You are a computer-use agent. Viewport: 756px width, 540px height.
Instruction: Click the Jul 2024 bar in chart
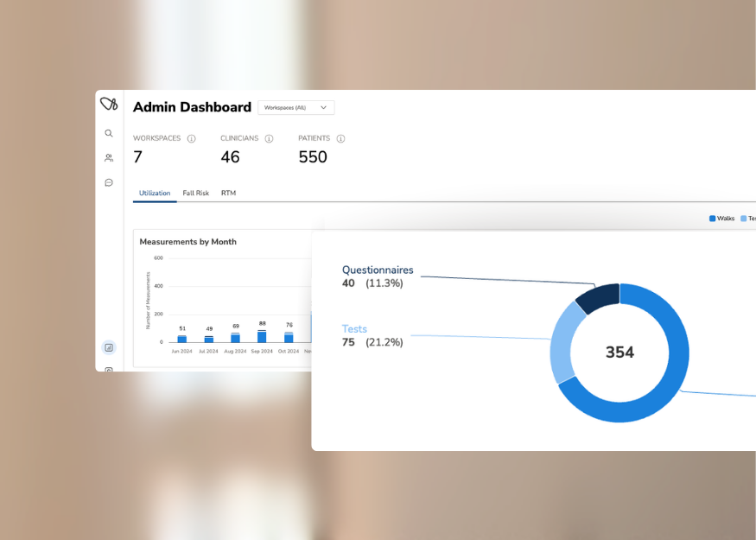[209, 340]
